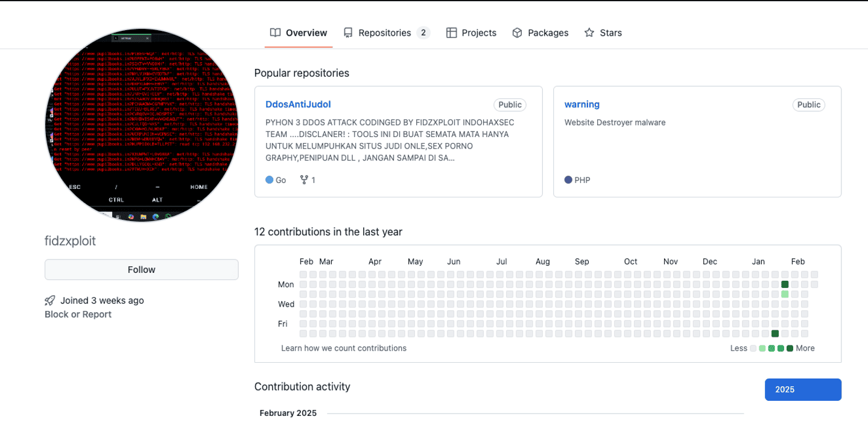
Task: View the Stars tab
Action: 603,33
